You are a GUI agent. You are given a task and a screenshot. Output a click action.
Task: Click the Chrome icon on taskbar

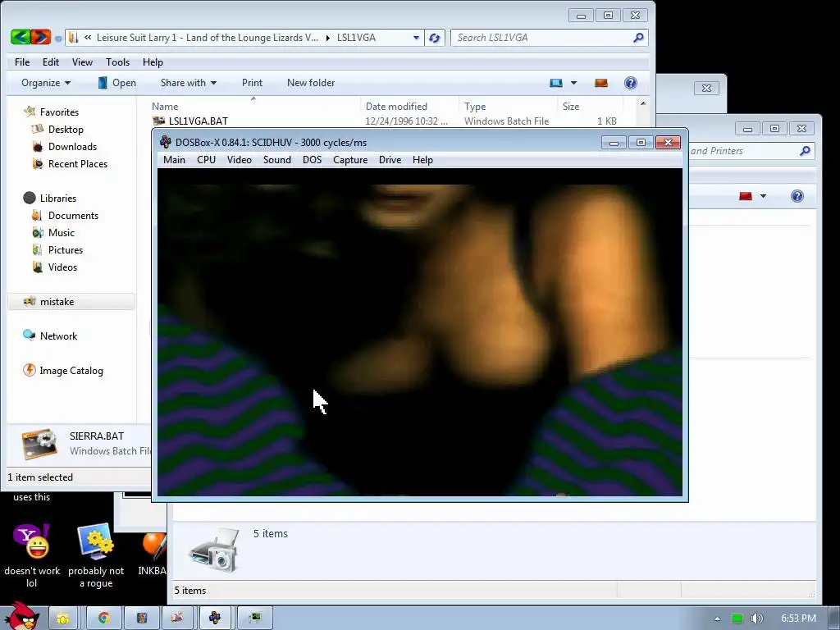click(104, 618)
